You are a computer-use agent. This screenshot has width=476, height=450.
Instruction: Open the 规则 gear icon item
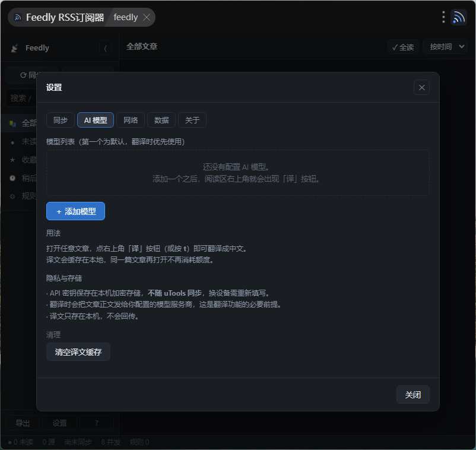coord(12,197)
